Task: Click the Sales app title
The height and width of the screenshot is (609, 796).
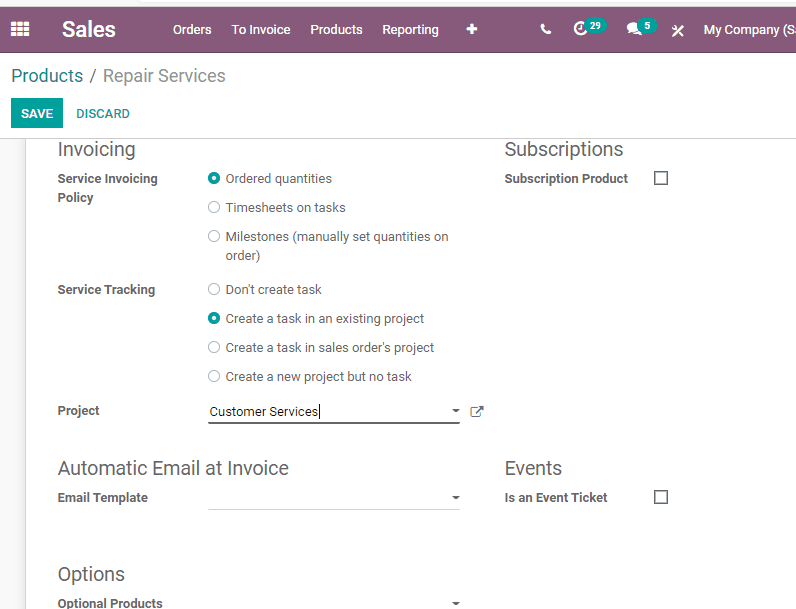Action: (89, 29)
